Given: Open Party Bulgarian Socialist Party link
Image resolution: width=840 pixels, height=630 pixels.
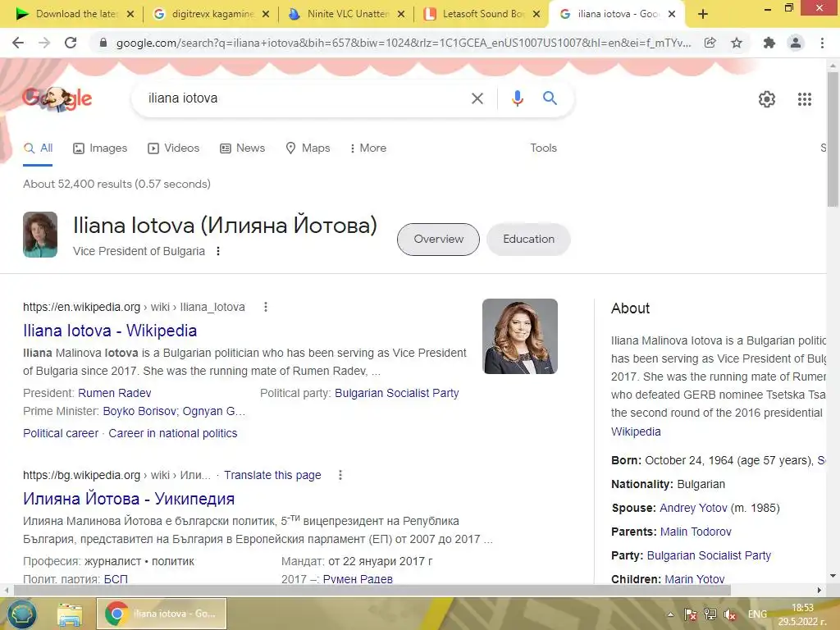Looking at the screenshot, I should 709,555.
